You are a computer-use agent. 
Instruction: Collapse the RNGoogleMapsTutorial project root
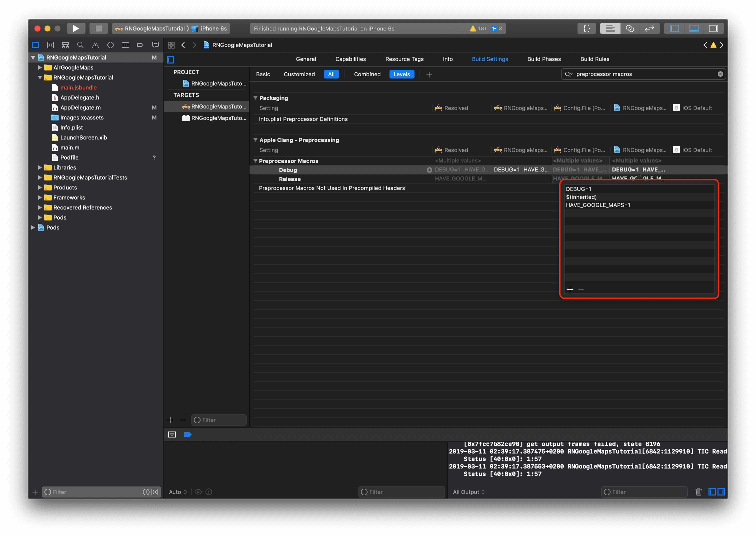pyautogui.click(x=33, y=57)
